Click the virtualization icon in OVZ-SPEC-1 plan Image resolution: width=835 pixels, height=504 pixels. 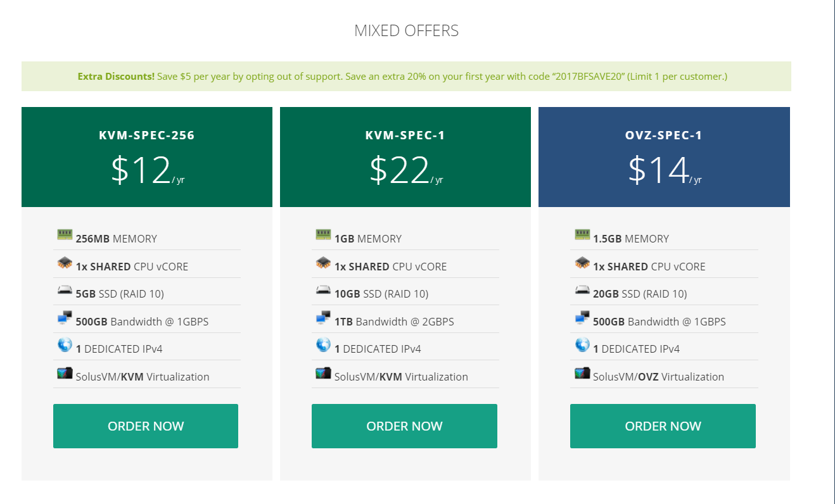582,374
